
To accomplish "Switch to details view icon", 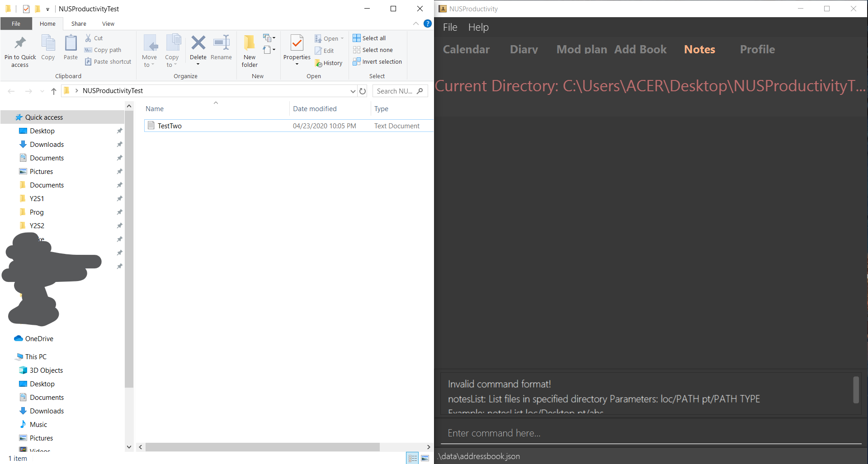I will 412,458.
